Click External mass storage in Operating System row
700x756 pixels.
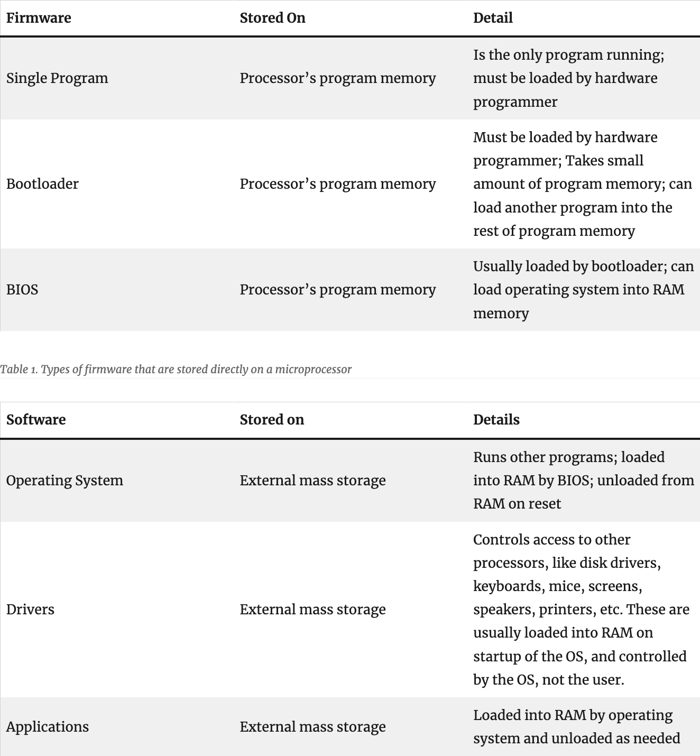[x=313, y=481]
